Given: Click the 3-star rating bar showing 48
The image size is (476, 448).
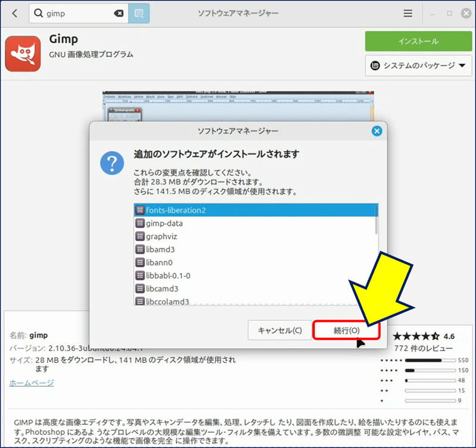Looking at the screenshot, I should point(430,380).
